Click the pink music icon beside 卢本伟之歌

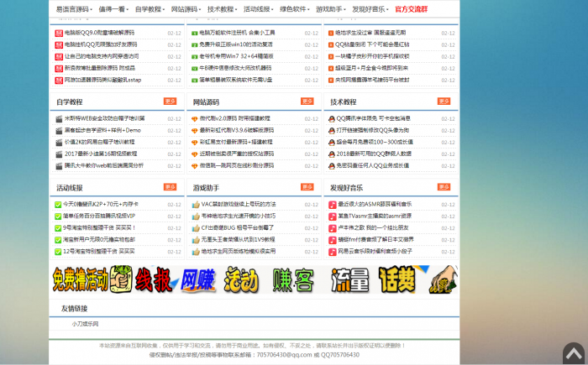click(x=332, y=227)
